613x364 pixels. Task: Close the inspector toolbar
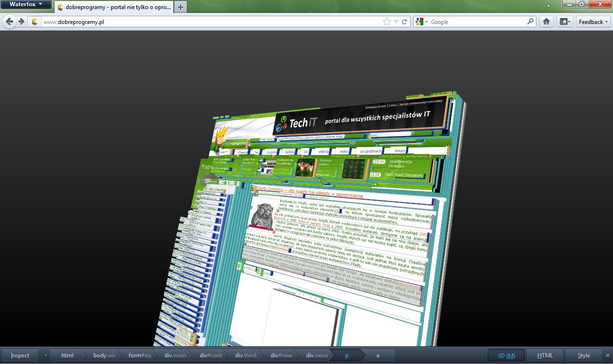607,355
